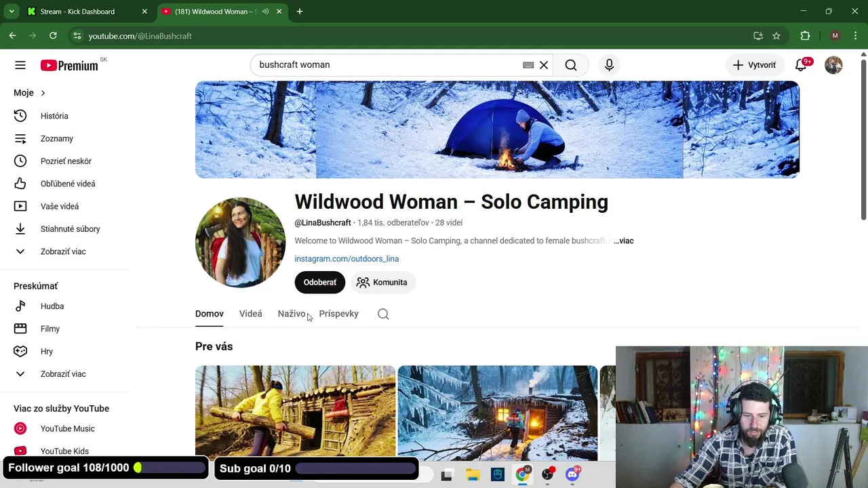Mute tab via speaker icon on YouTube tab
868x488 pixels.
click(x=265, y=12)
